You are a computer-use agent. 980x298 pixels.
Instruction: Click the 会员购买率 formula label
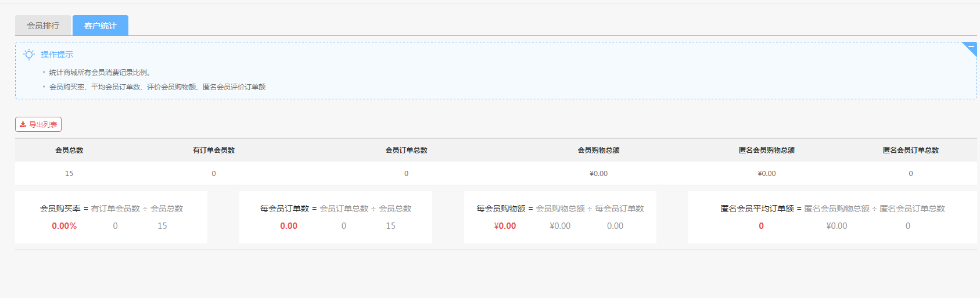[x=60, y=209]
